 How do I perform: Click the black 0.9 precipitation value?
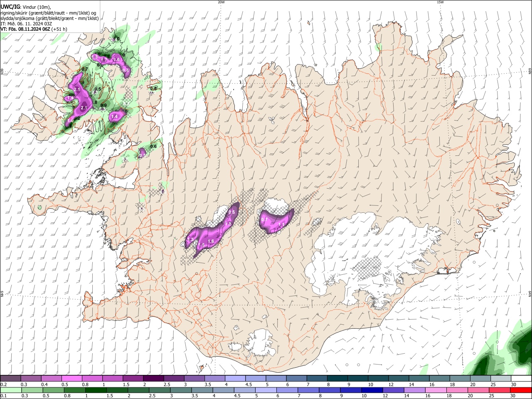(x=103, y=105)
